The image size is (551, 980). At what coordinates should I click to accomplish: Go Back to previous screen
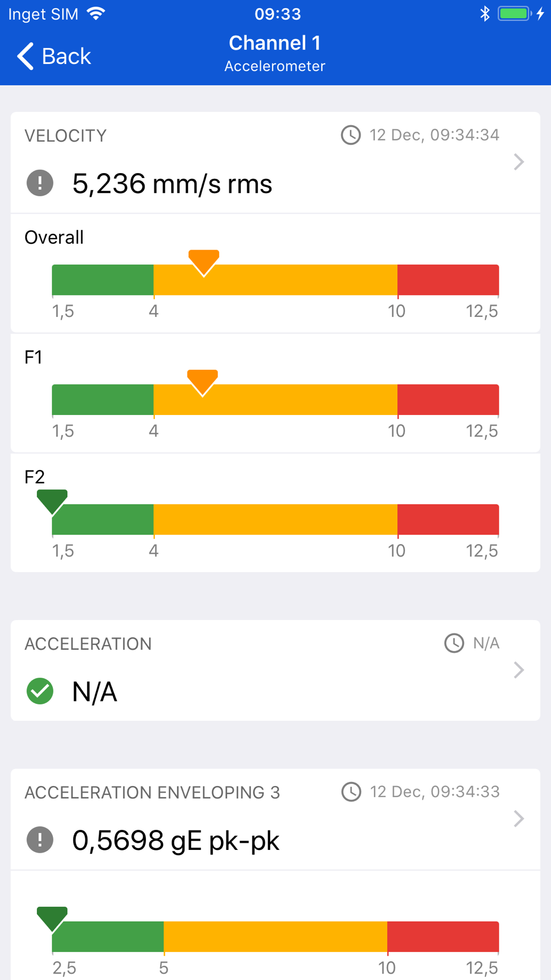54,56
